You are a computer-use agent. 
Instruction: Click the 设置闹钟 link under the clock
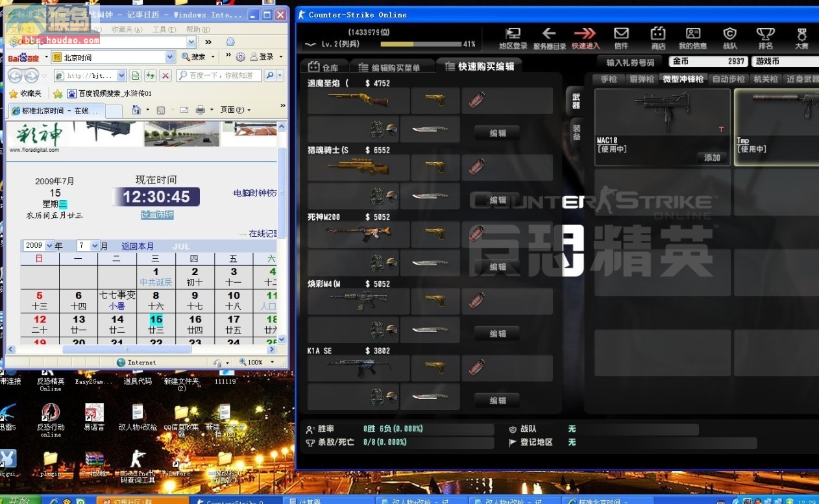pyautogui.click(x=157, y=215)
